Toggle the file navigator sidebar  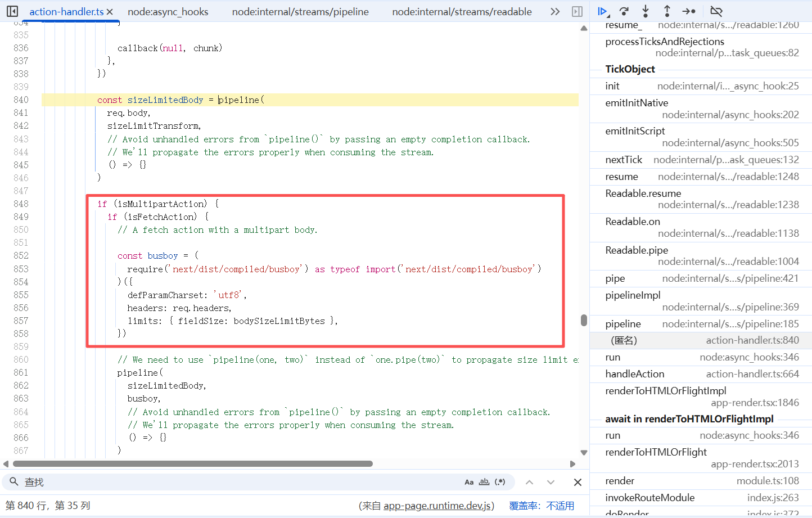point(12,11)
